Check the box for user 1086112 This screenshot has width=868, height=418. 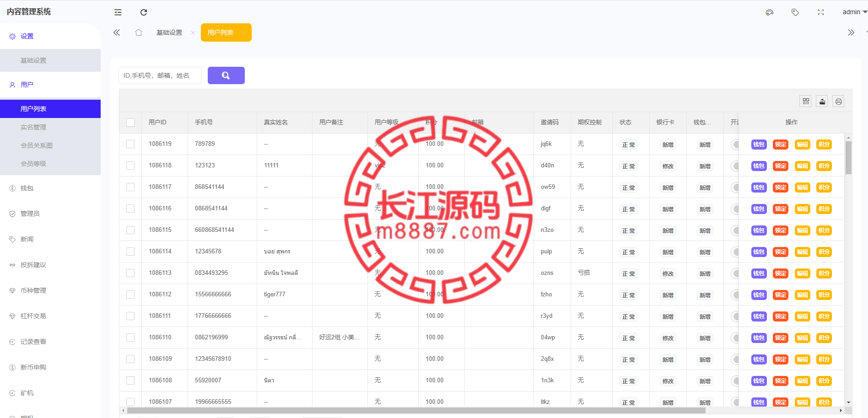[x=130, y=295]
